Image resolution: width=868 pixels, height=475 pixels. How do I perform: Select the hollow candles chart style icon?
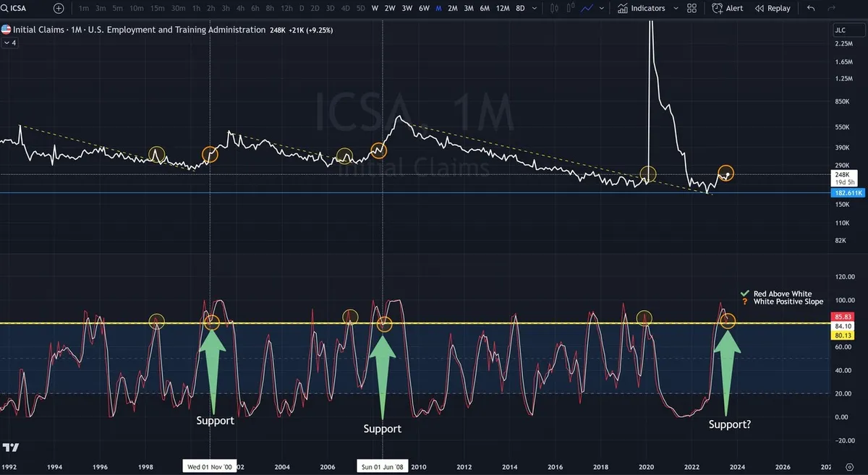point(571,8)
